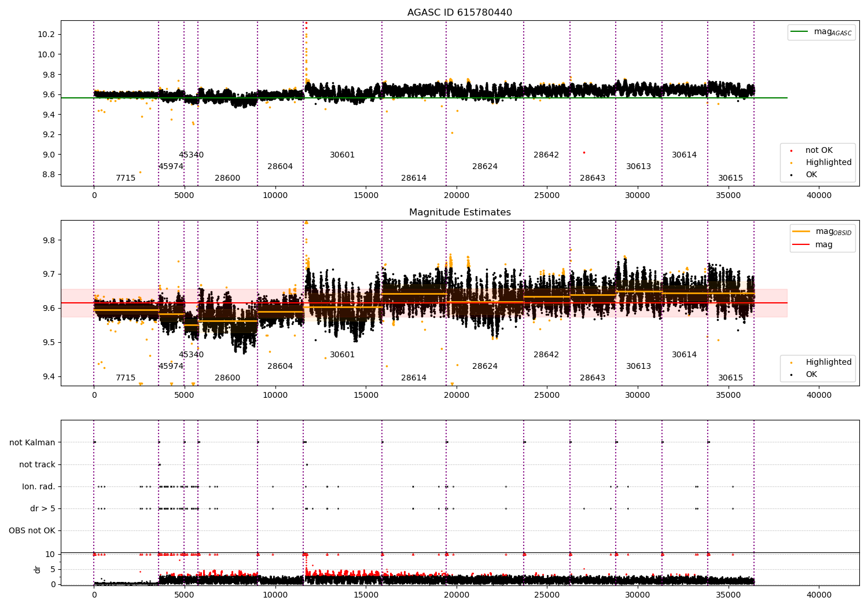Viewport: 868px width, 608px height.
Task: Click label 45340 in Magnitude Estimates plot
Action: pos(191,355)
